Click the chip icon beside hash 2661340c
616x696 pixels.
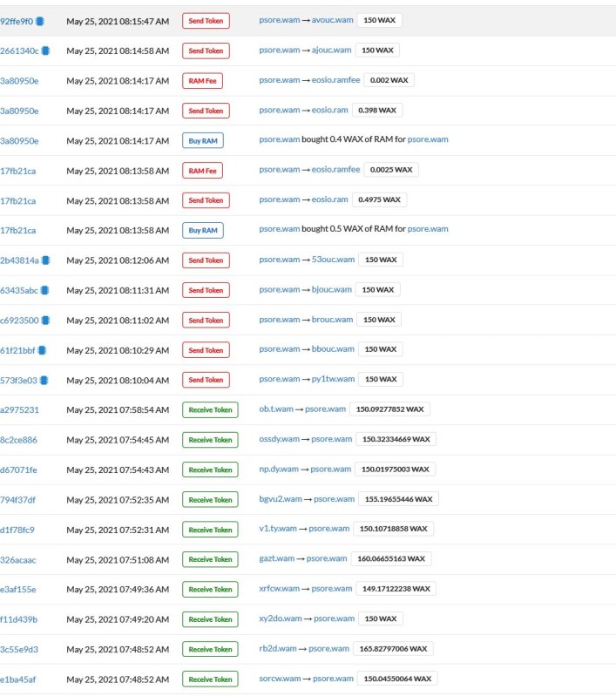(x=45, y=51)
